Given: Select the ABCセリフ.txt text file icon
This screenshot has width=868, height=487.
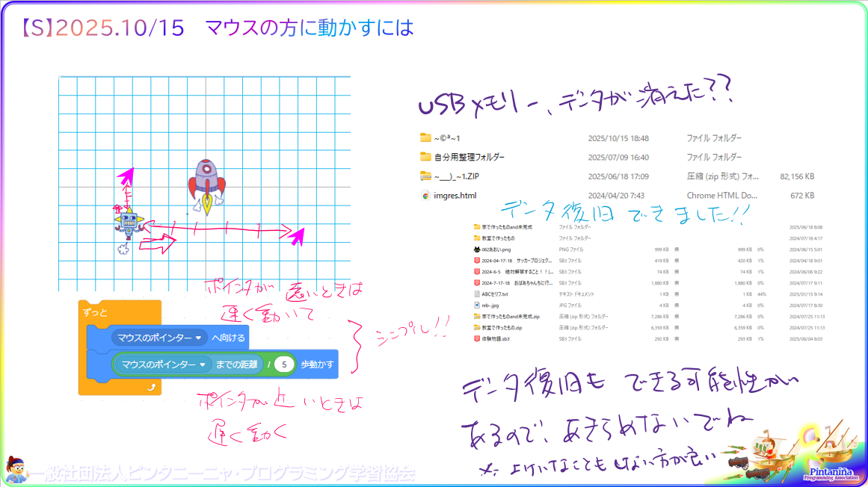Looking at the screenshot, I should point(477,294).
